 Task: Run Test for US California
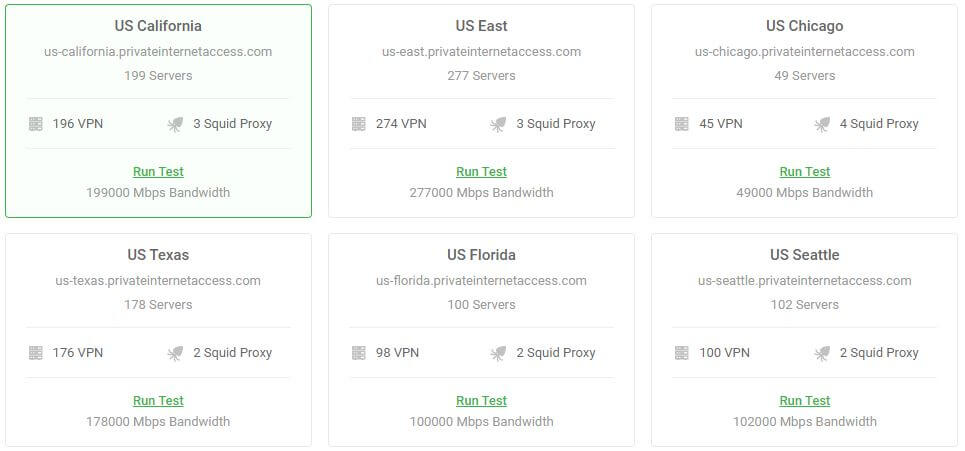(x=158, y=172)
